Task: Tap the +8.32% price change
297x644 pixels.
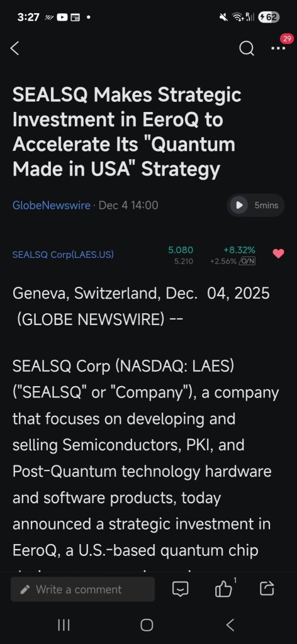Action: pos(240,250)
